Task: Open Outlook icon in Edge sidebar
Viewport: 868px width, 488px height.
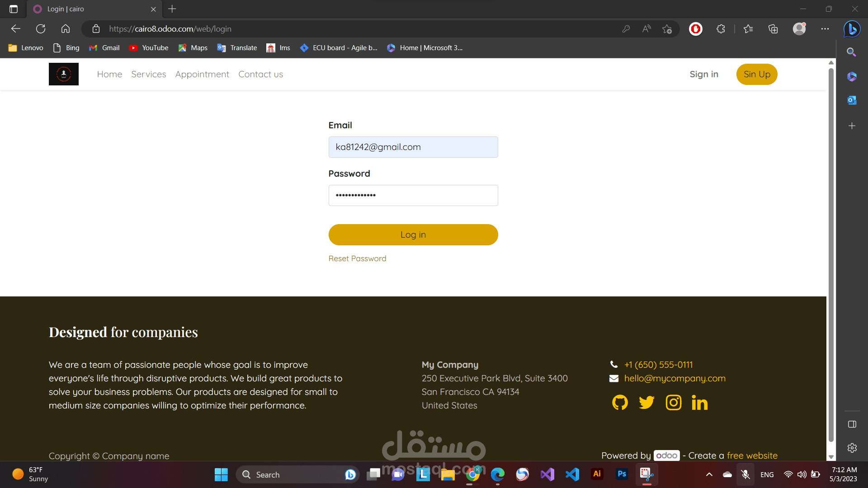Action: point(852,100)
